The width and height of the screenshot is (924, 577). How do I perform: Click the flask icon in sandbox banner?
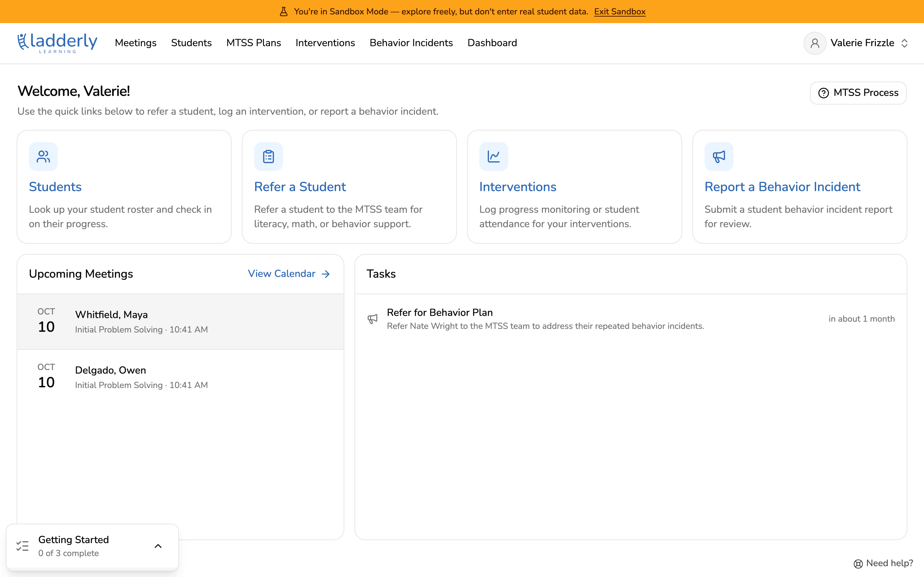[283, 12]
